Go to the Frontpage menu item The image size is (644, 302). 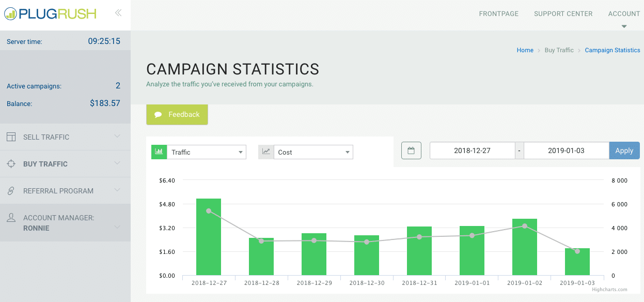click(x=498, y=13)
